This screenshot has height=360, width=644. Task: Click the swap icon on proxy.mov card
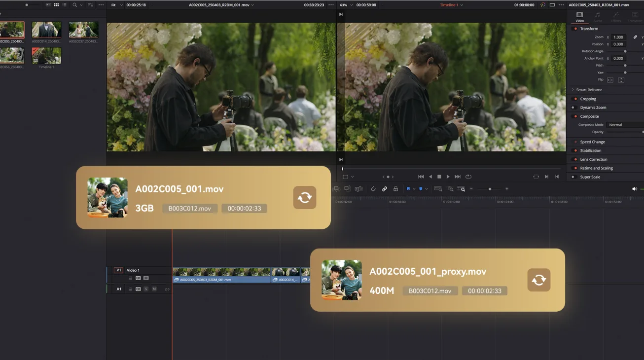[538, 280]
